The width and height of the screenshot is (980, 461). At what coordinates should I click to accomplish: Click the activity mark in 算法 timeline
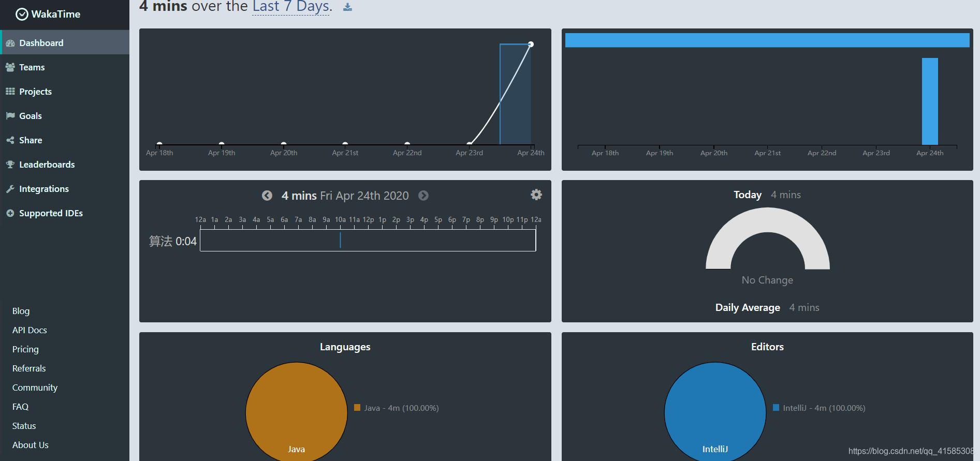click(x=340, y=240)
